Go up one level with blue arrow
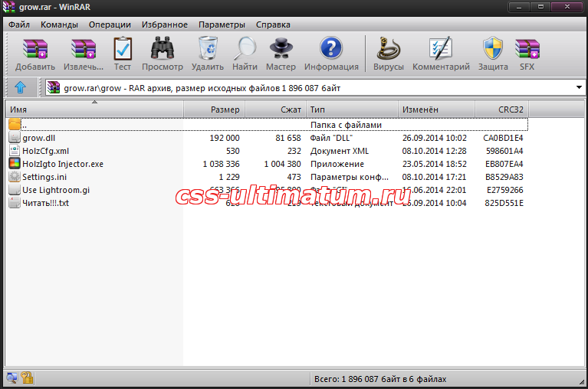 [20, 87]
